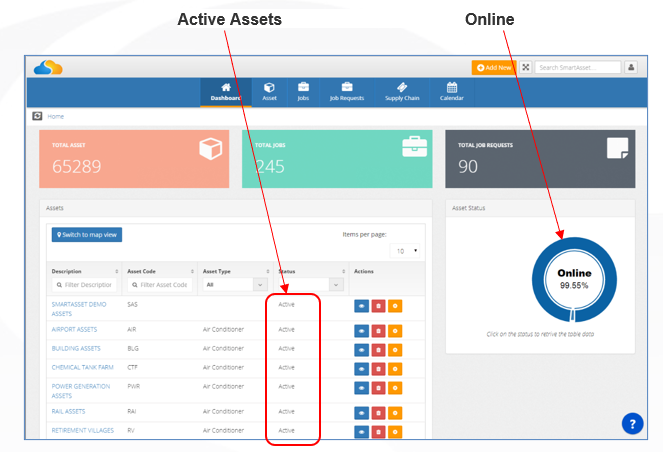663x452 pixels.
Task: Click the cloud logo at top left
Action: tap(48, 67)
